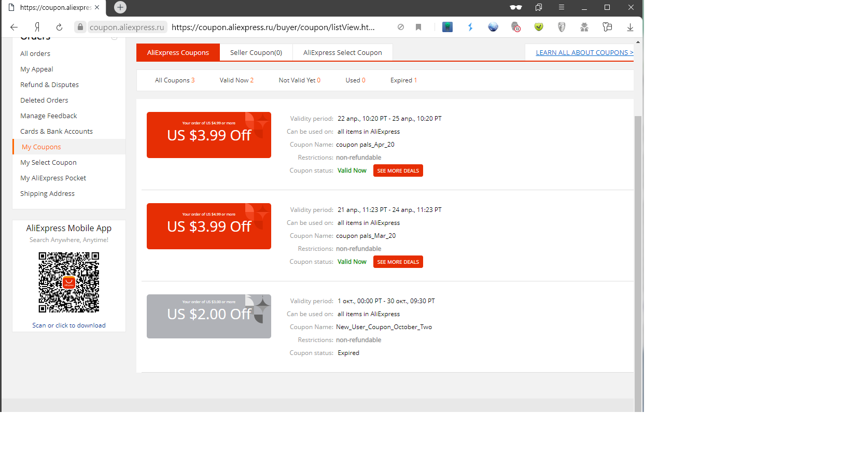Click the gray extension icon before Downloads
868x469 pixels.
[607, 27]
